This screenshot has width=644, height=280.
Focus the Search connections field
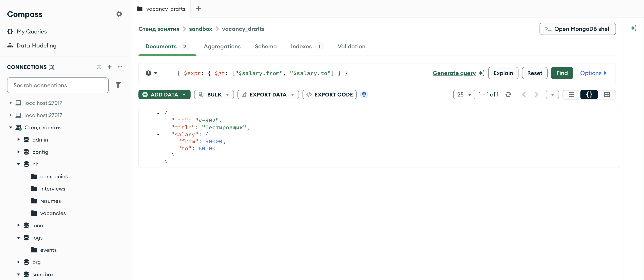(x=58, y=85)
